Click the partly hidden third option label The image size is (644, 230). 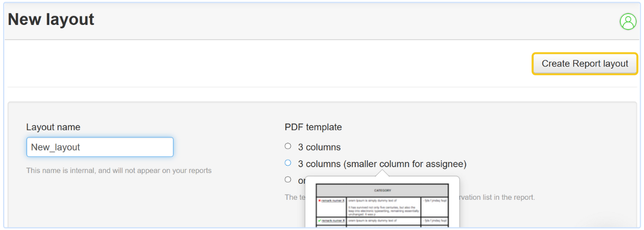point(301,181)
